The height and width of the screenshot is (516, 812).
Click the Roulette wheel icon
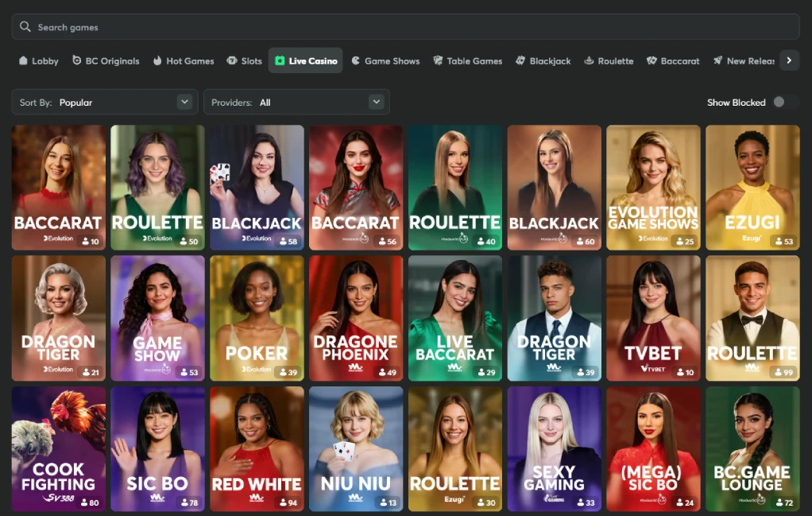tap(589, 60)
